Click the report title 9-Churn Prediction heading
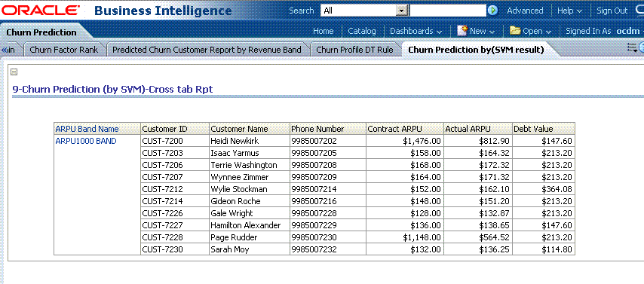 (x=112, y=89)
